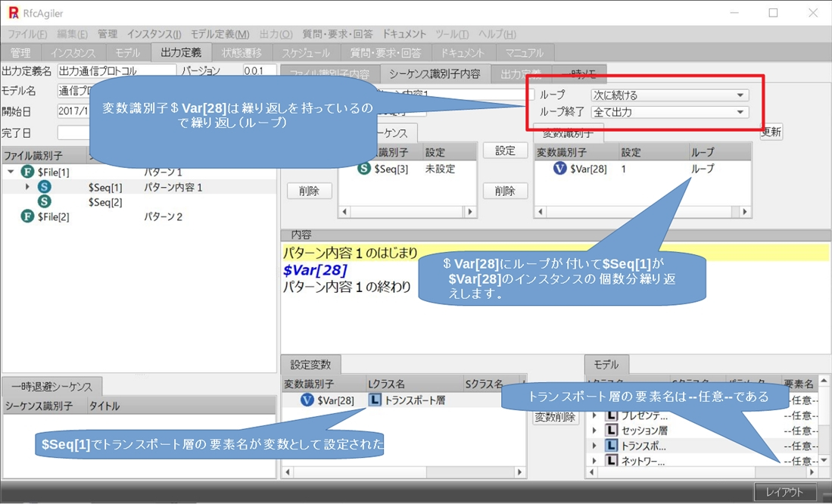Screen dimensions: 832x504
Task: Open the インスタンス(I) menu
Action: pos(154,35)
